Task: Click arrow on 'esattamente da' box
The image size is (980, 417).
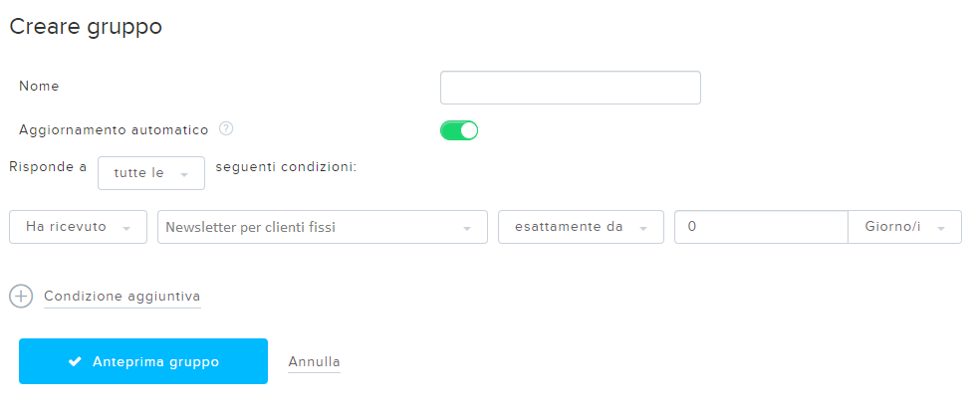Action: (642, 229)
